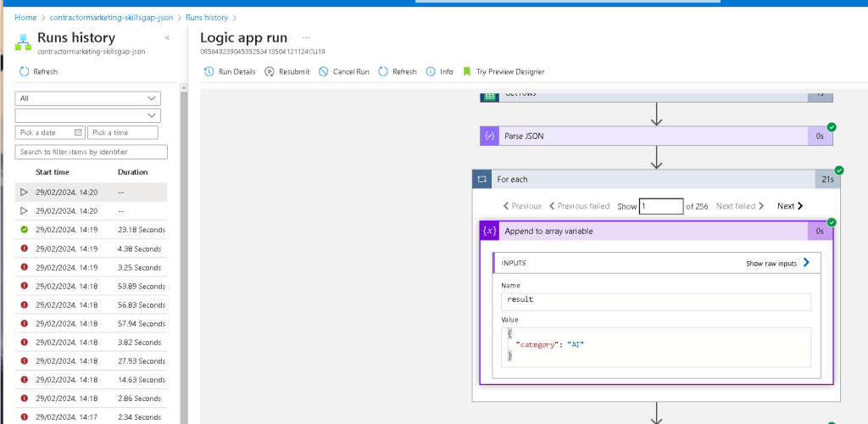Click succeeded status icon for 23.18 Seconds run
The width and height of the screenshot is (868, 424).
coord(24,230)
